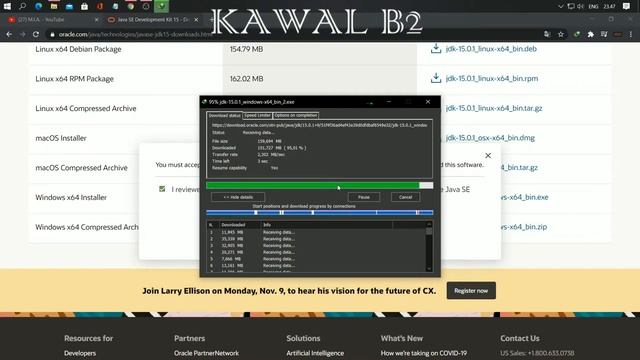
Task: Close the YouTube tab
Action: (96, 19)
